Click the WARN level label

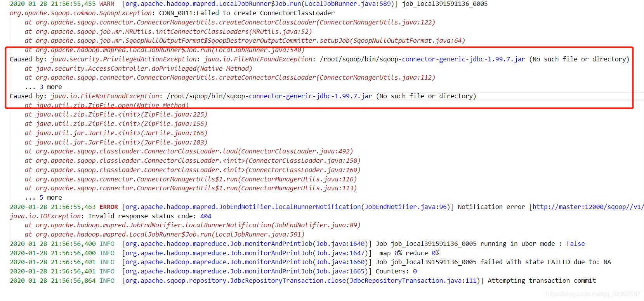coord(107,4)
